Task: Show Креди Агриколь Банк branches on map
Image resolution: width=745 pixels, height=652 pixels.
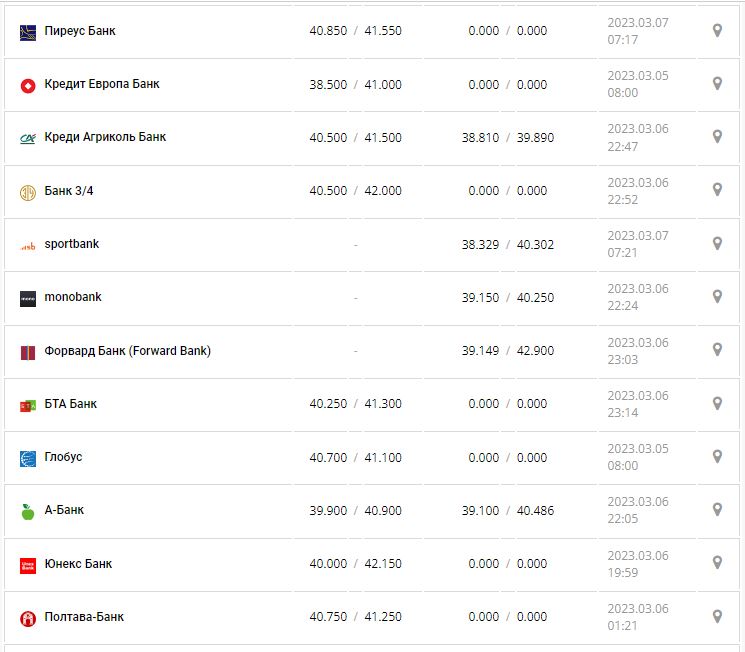Action: 717,137
